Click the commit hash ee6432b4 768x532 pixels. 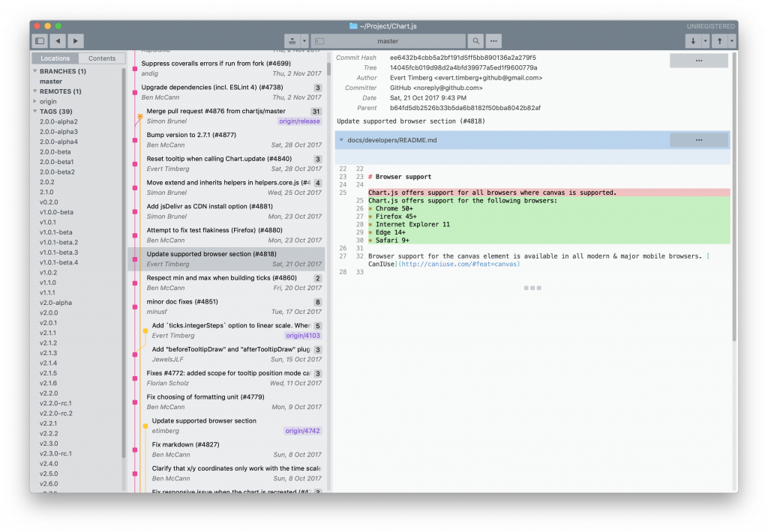click(x=463, y=58)
